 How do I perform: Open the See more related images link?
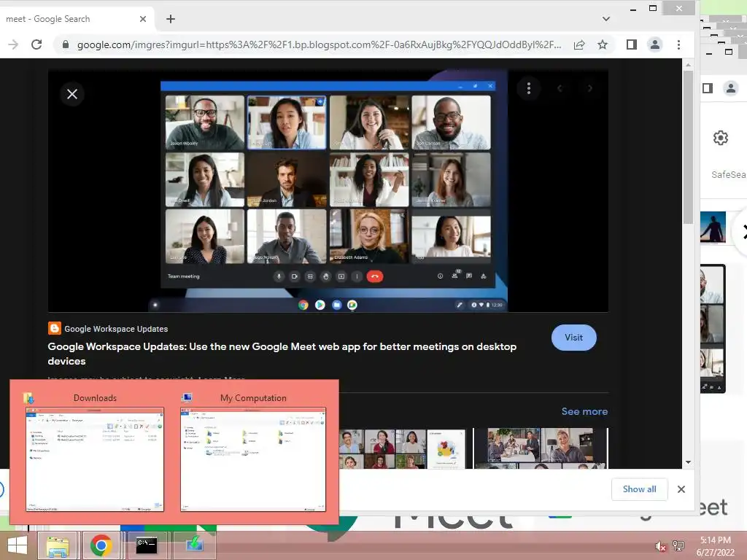coord(584,411)
